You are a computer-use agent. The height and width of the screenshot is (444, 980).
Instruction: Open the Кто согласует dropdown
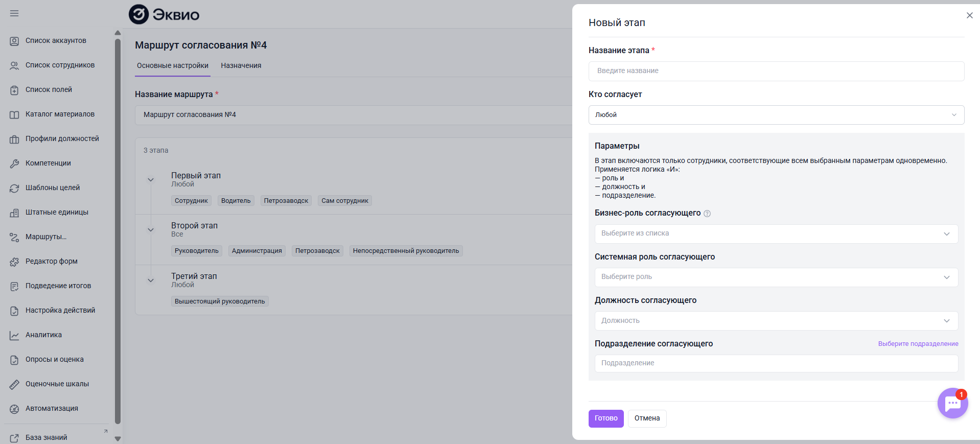pos(776,115)
